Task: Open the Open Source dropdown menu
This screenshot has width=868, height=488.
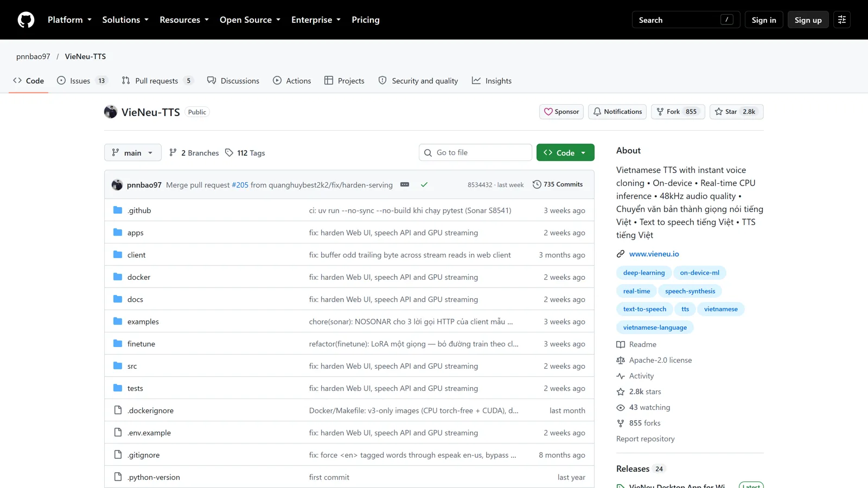Action: [250, 20]
